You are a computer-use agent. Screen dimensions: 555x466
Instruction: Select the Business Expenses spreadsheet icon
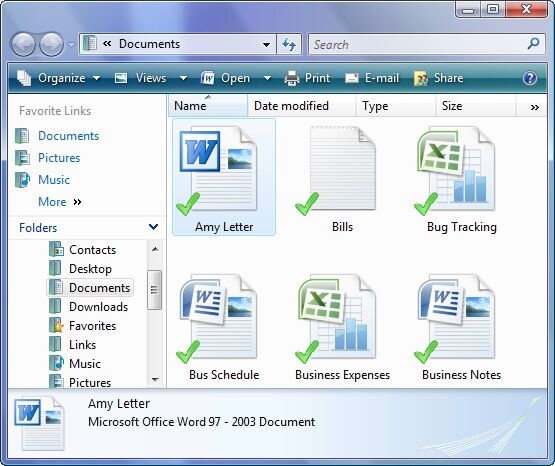point(336,318)
